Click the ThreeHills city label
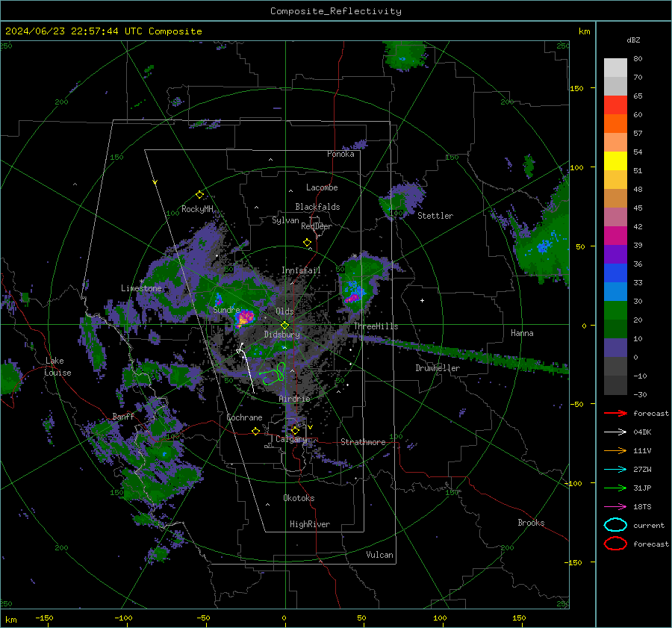Viewport: 672px width, 628px height. (376, 326)
